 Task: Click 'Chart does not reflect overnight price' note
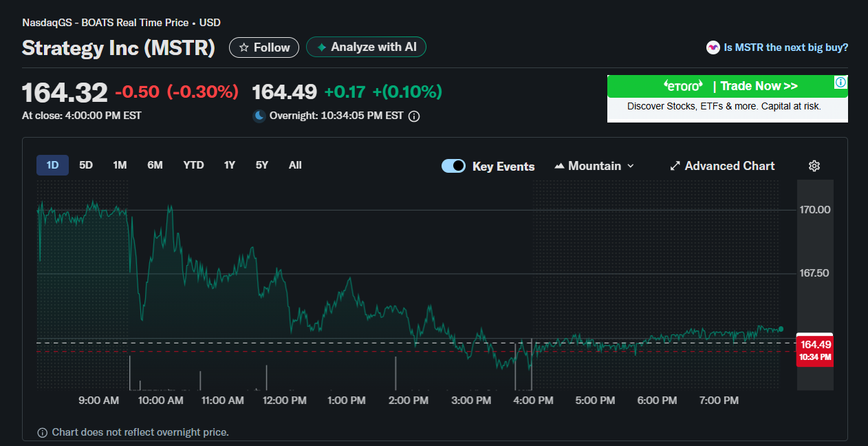pyautogui.click(x=140, y=432)
